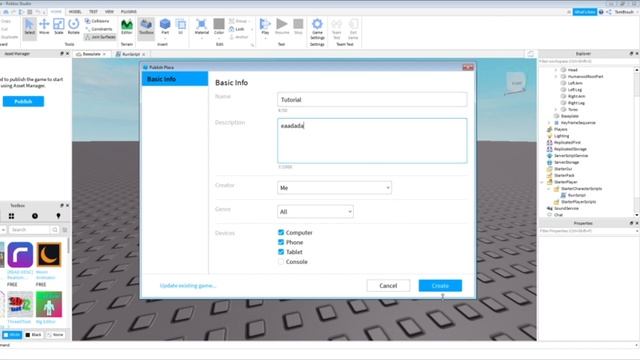Click into the Description text area
Screen dimensions: 640x360
tap(372, 141)
